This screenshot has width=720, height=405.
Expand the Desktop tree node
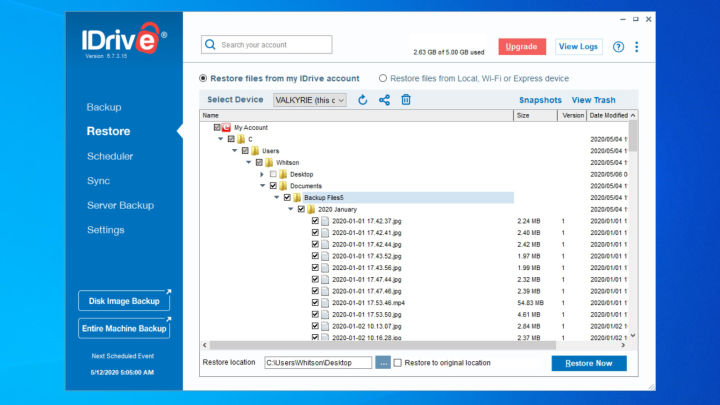262,174
